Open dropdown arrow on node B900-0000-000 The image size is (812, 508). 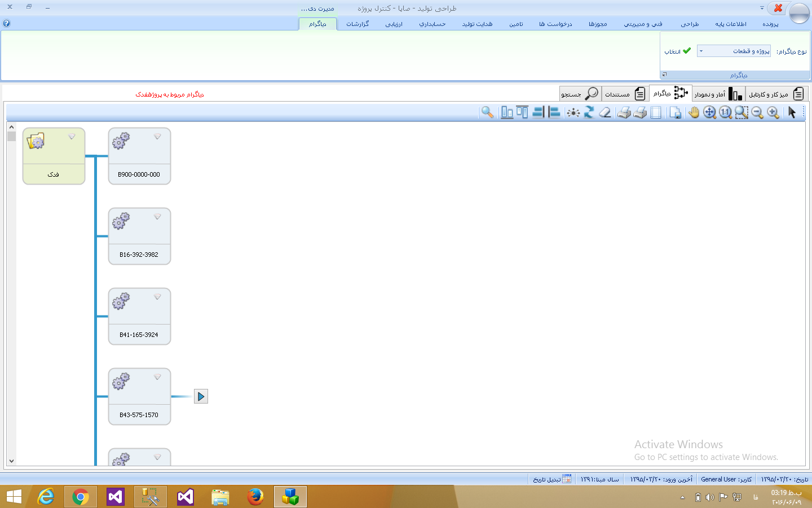tap(157, 137)
